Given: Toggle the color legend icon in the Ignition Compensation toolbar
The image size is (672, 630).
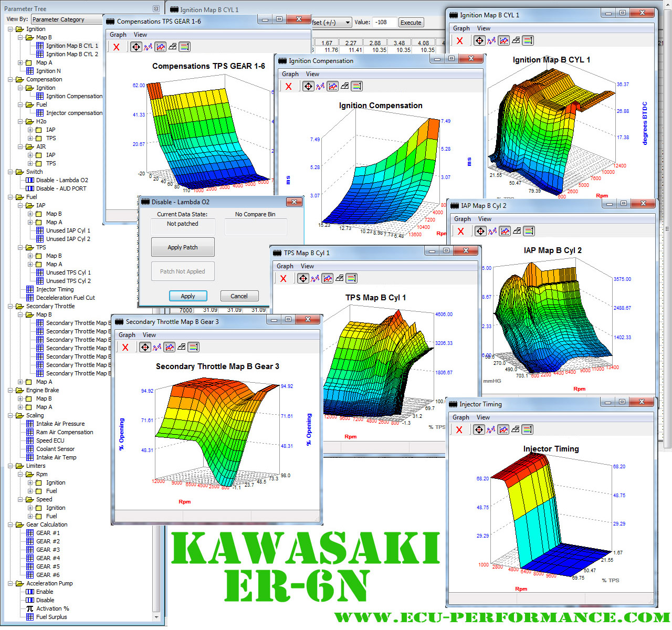Looking at the screenshot, I should (x=357, y=87).
